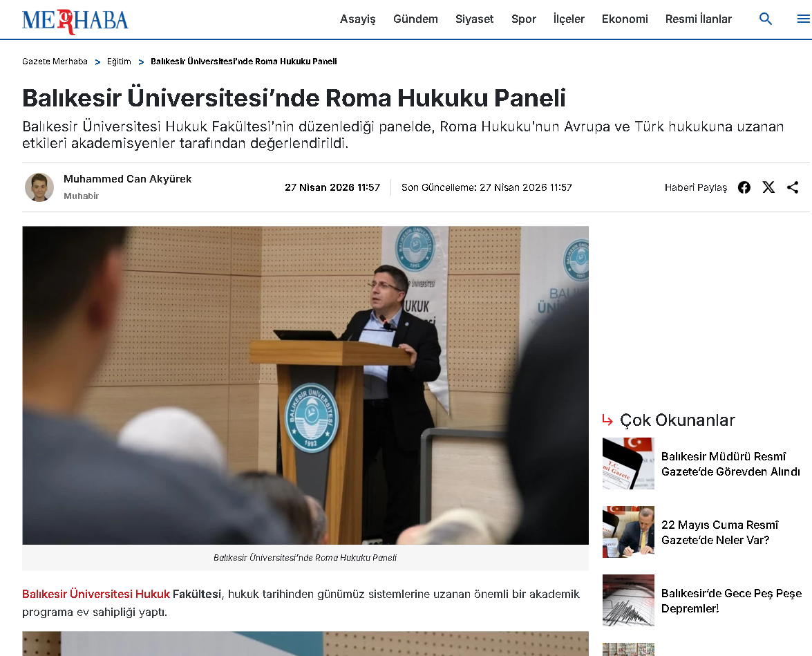This screenshot has width=812, height=656.
Task: Click the main article headline
Action: click(294, 97)
